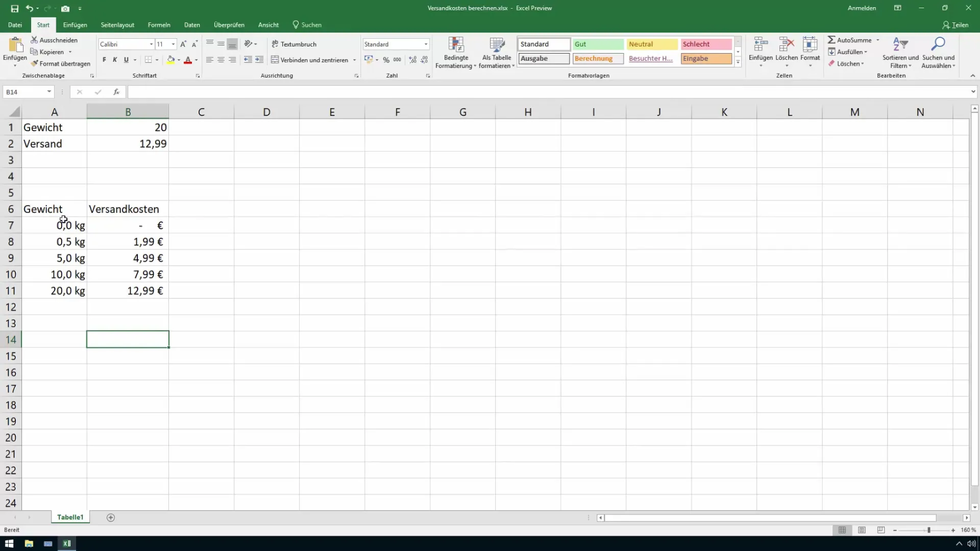980x551 pixels.
Task: Click the Save icon in quick access toolbar
Action: 14,8
